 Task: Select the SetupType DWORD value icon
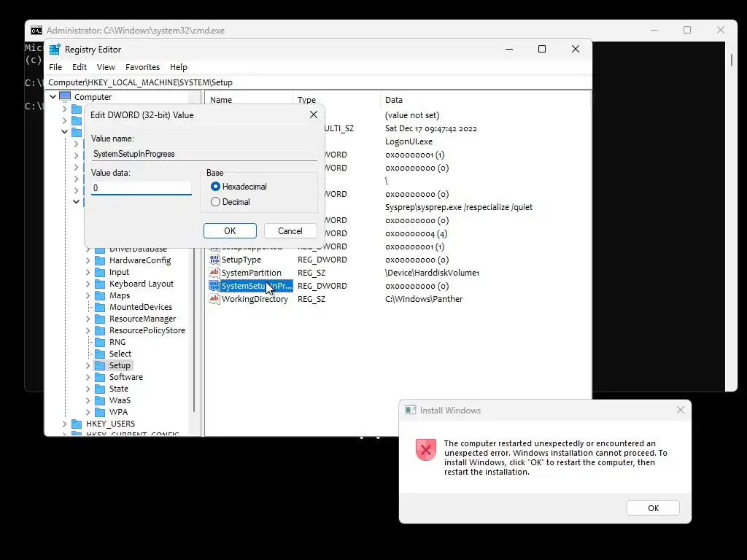click(x=214, y=260)
